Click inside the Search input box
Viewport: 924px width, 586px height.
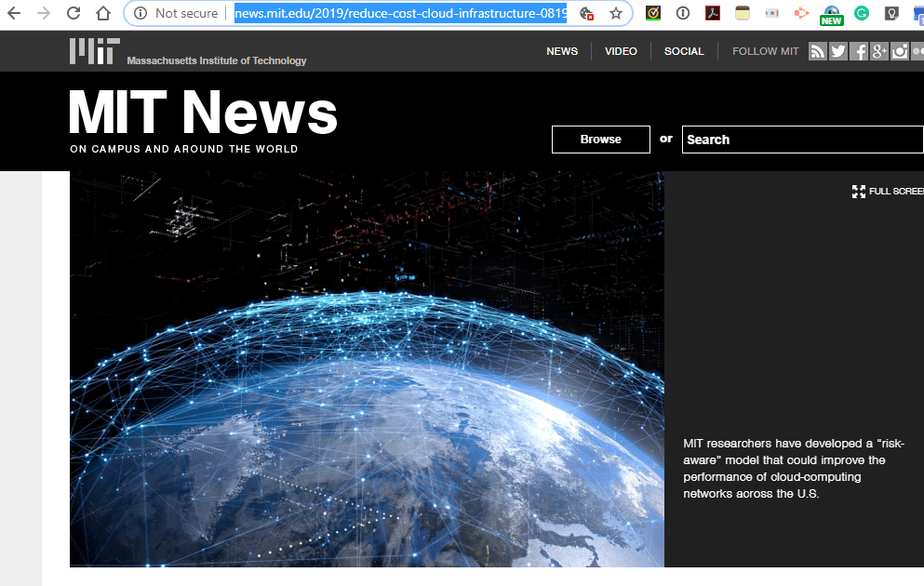(802, 139)
